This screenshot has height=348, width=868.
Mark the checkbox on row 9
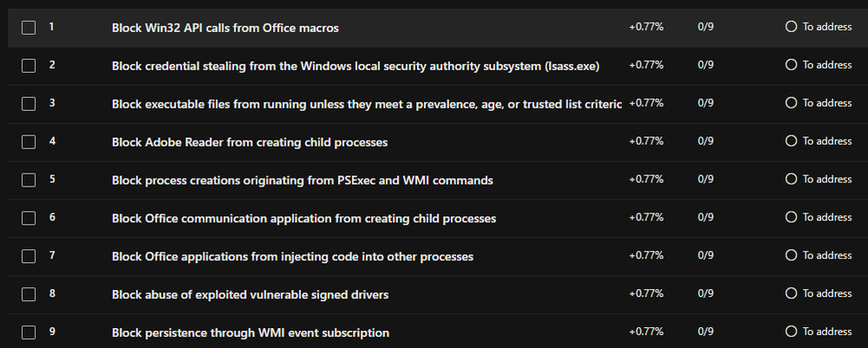(29, 333)
